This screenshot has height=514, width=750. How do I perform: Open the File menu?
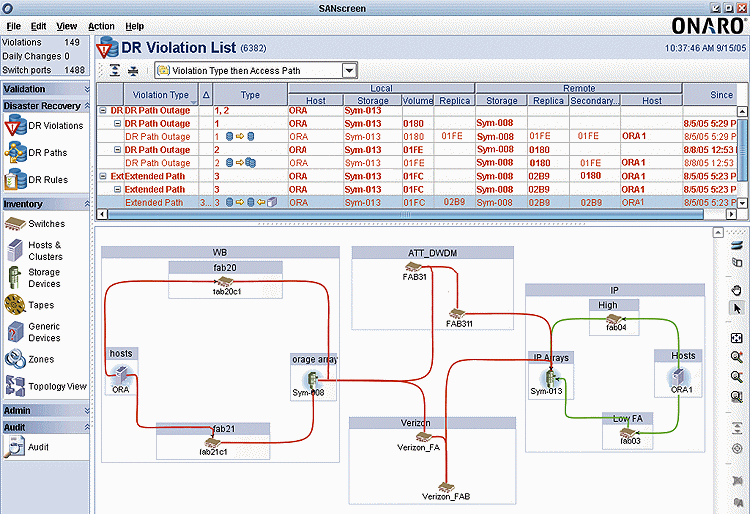pyautogui.click(x=13, y=26)
